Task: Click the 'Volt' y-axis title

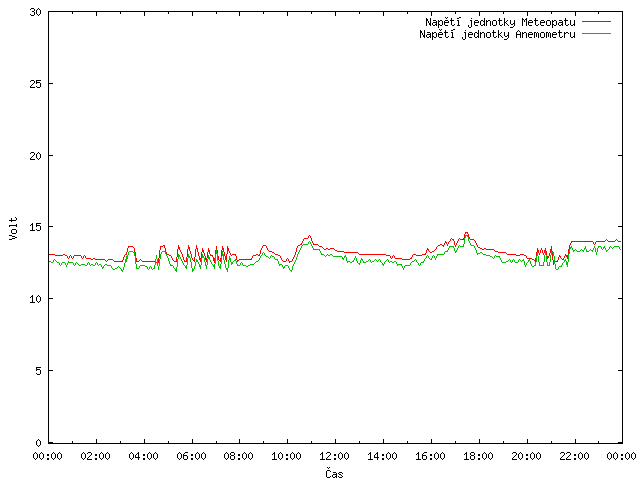Action: click(13, 228)
